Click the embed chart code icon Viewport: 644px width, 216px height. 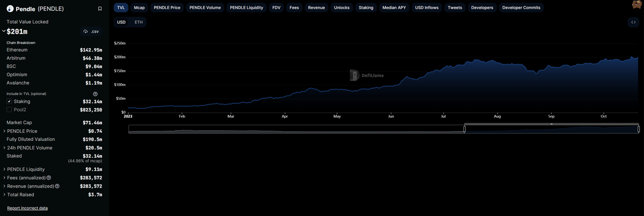click(634, 22)
